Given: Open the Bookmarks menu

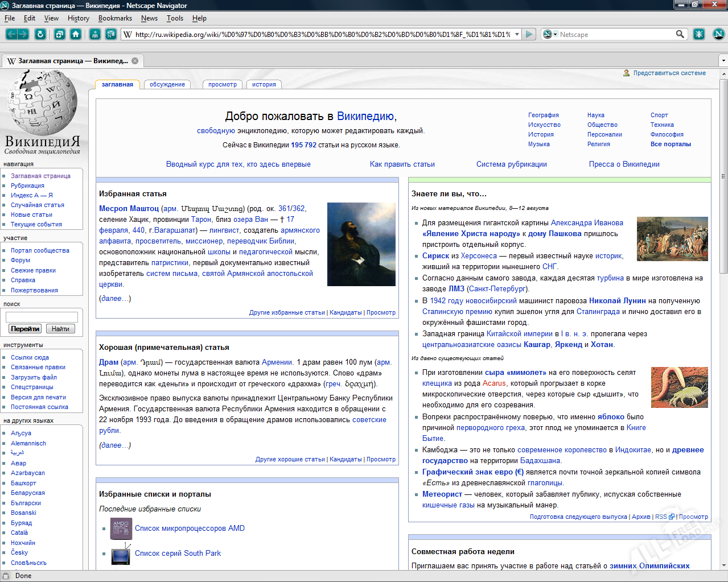Looking at the screenshot, I should click(x=115, y=18).
